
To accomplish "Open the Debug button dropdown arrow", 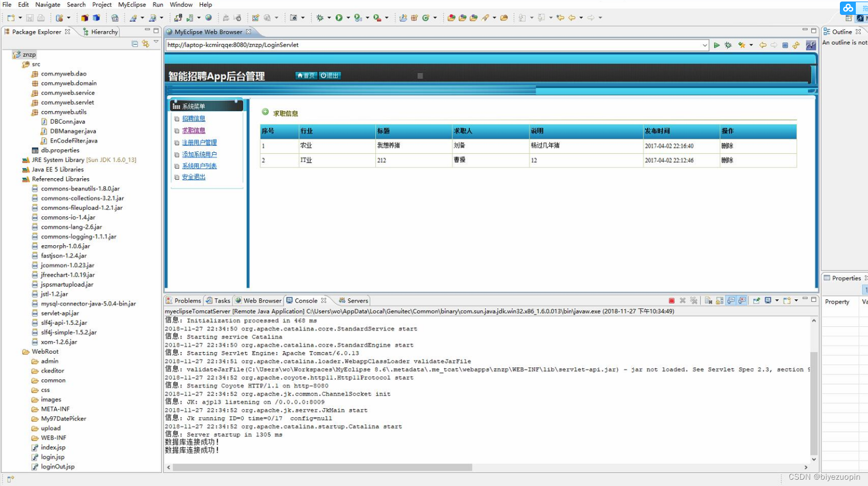I will tap(329, 17).
